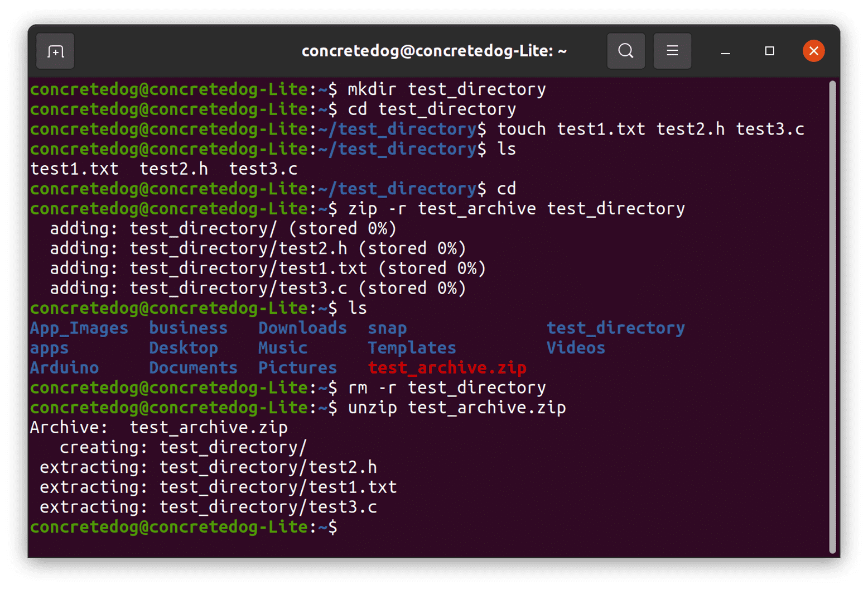868x589 pixels.
Task: Click 'adding: test_directory/ (stored 0%)' line
Action: [x=223, y=229]
